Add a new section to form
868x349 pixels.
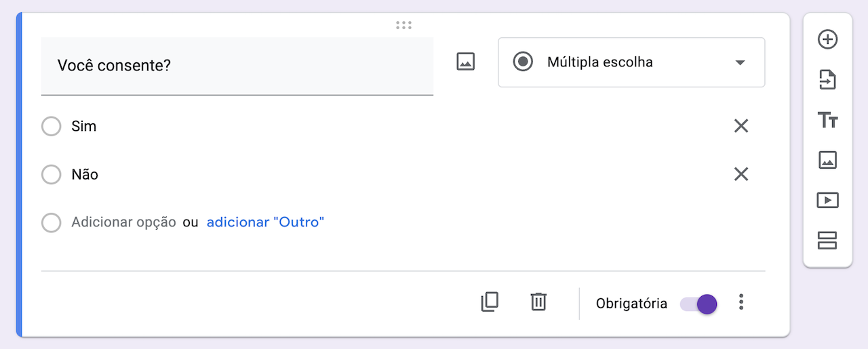(x=827, y=240)
